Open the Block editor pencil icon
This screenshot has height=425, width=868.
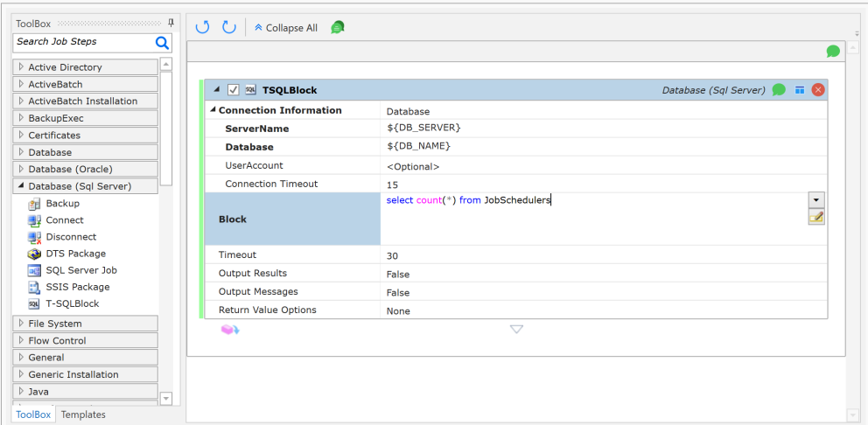click(816, 218)
